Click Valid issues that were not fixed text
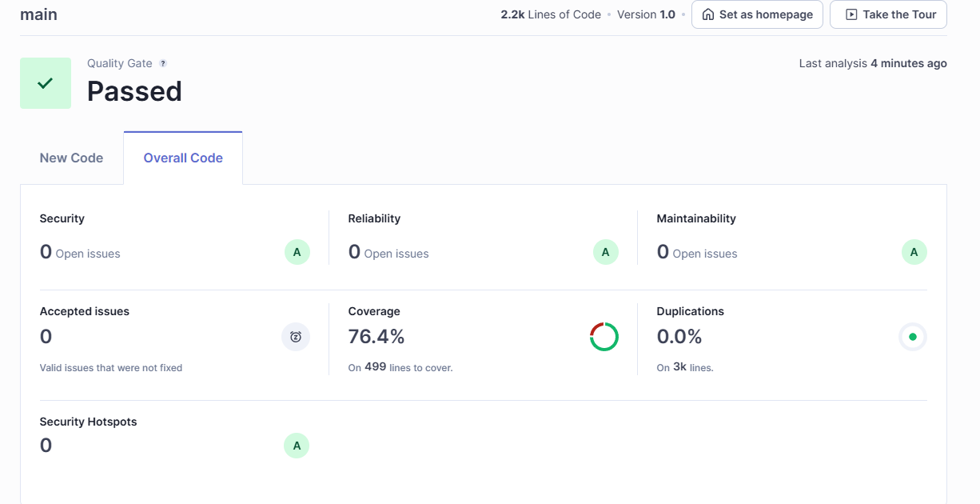Screen dimensions: 980x504 (x=111, y=368)
